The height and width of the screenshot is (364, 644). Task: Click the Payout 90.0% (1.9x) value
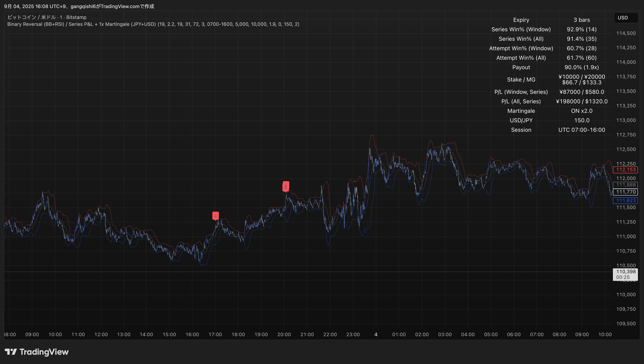coord(581,67)
